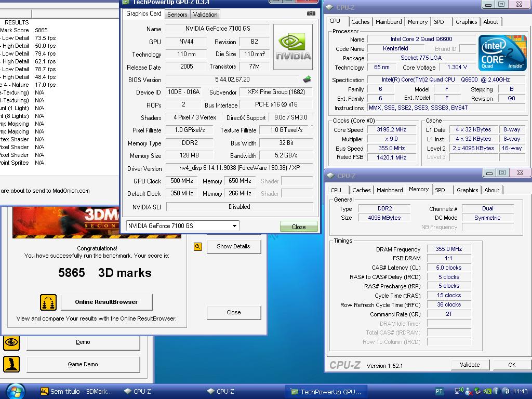Click the trees icon beside Online ResultBrowser

48,302
